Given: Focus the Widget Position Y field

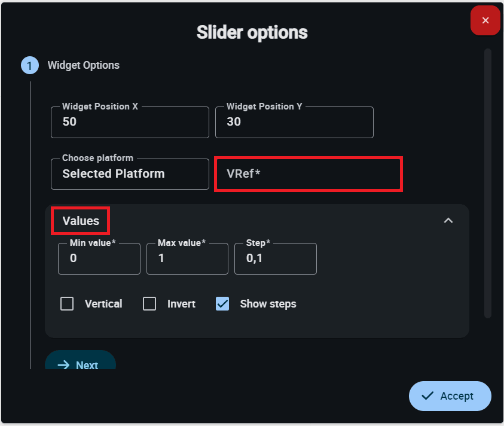Looking at the screenshot, I should click(x=294, y=123).
